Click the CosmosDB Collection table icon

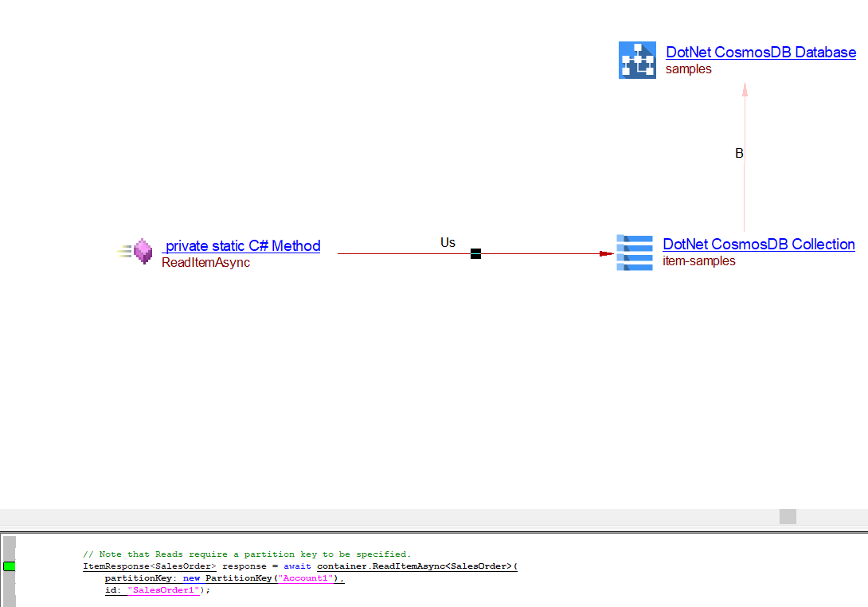635,253
